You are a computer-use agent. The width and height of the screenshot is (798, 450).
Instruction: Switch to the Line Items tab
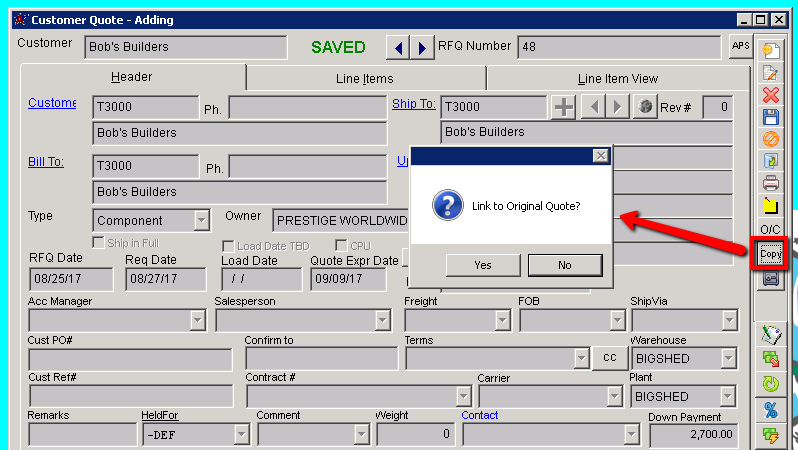365,78
